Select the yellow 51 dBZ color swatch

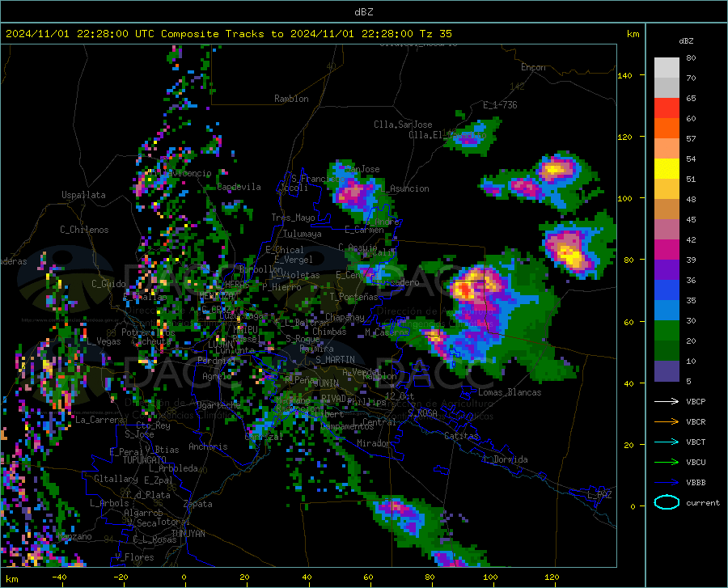[x=667, y=169]
